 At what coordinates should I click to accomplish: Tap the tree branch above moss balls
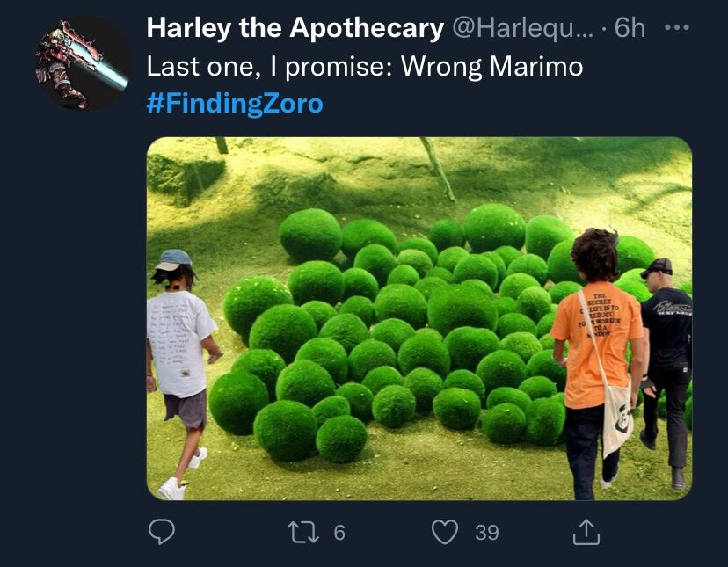(x=438, y=170)
